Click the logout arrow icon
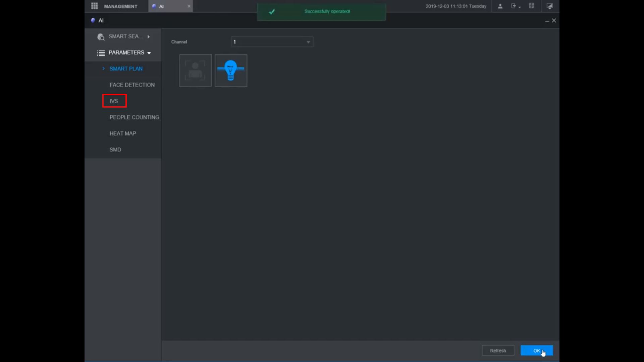The height and width of the screenshot is (362, 644). click(514, 6)
